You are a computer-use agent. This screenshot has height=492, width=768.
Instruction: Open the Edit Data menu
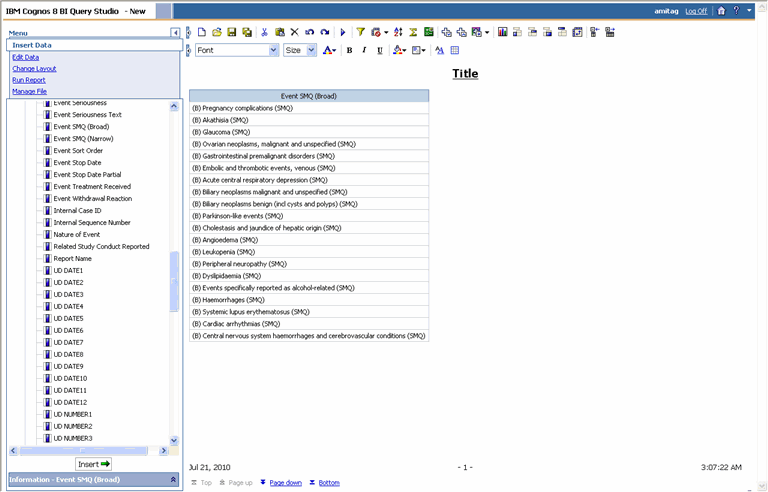click(x=25, y=57)
